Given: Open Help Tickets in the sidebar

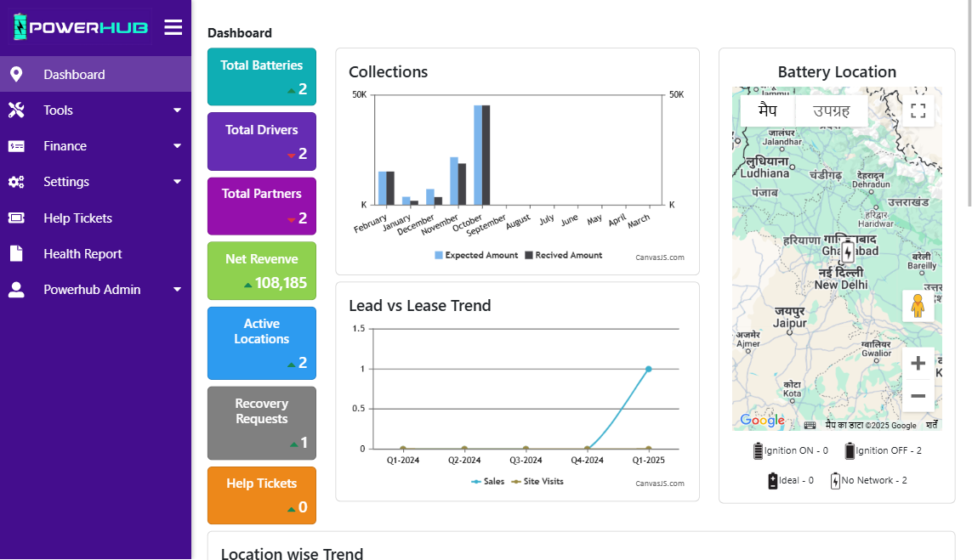Looking at the screenshot, I should (x=77, y=218).
